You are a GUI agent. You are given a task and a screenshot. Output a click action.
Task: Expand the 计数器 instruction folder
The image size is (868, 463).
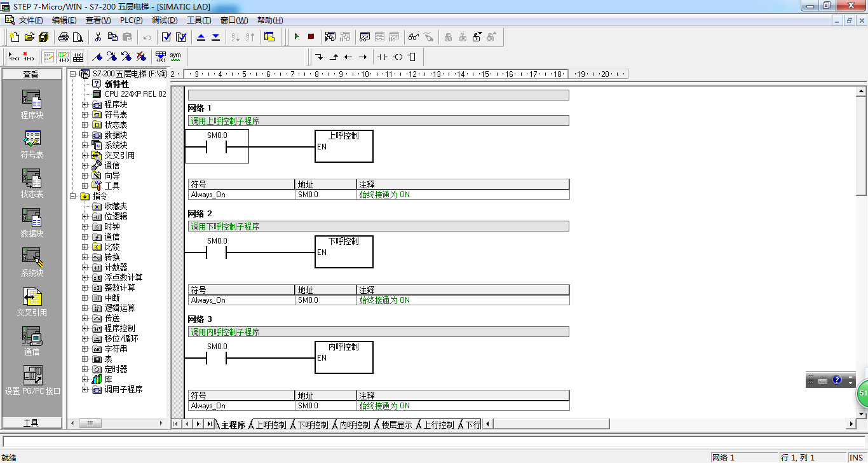[x=85, y=267]
